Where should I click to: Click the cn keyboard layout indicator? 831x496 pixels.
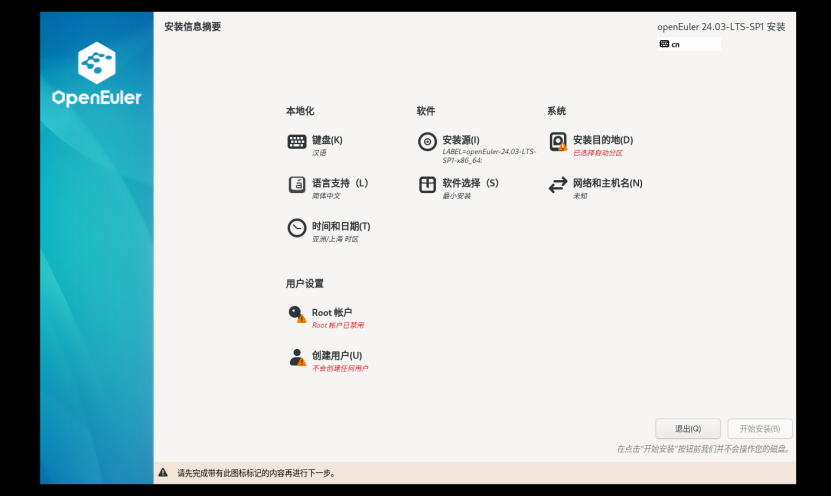[689, 44]
